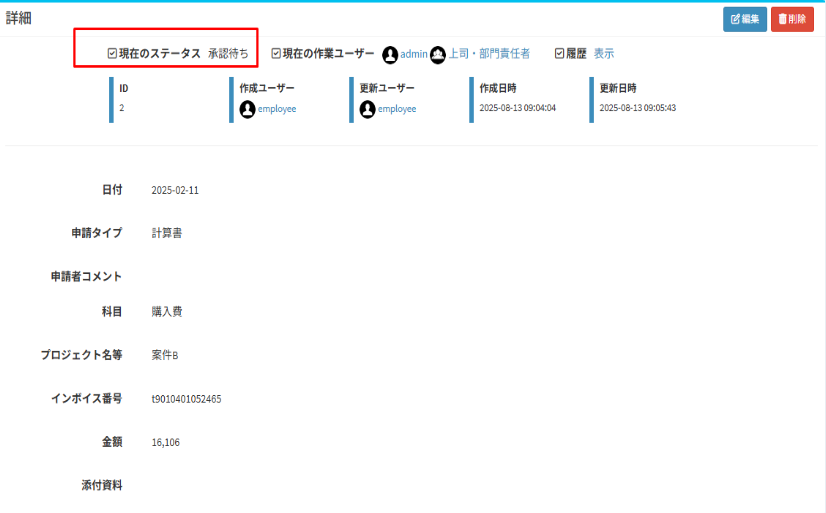This screenshot has height=513, width=826.
Task: Click the 編集 edit button
Action: tap(744, 19)
